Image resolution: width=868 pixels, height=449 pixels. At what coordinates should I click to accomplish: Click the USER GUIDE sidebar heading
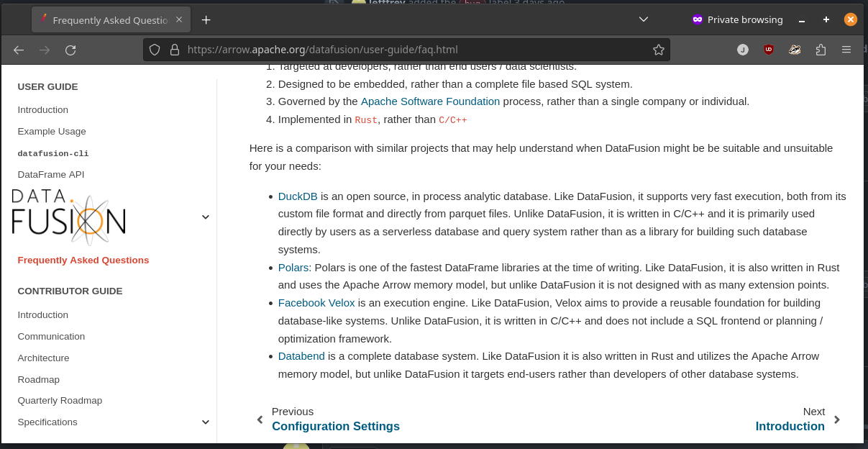point(48,87)
